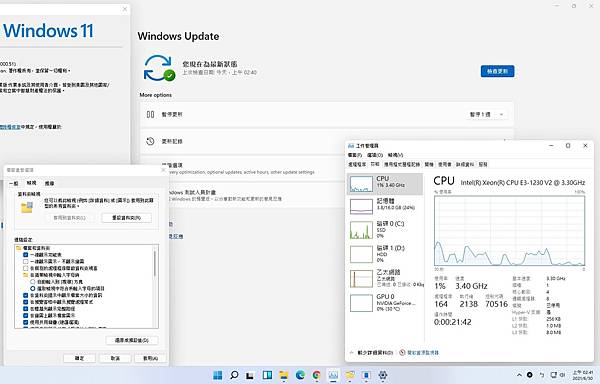Switch to General tab in Folder Options
This screenshot has width=600, height=384.
pos(13,184)
